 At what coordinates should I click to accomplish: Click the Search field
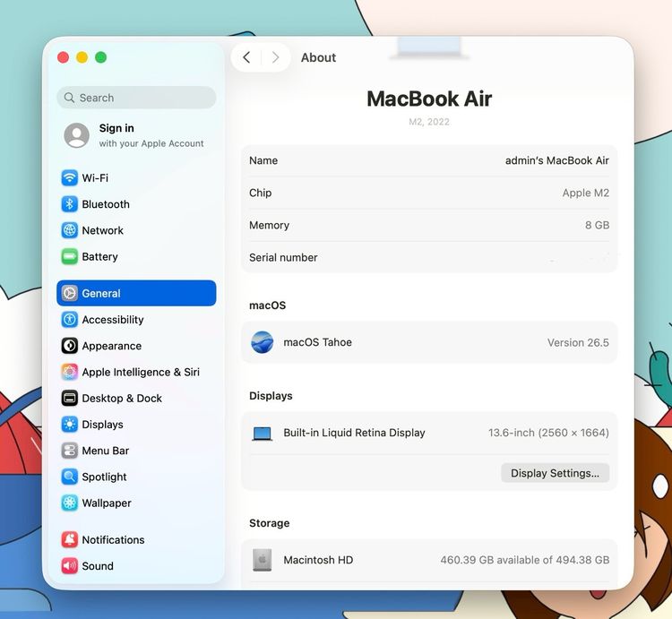click(136, 98)
